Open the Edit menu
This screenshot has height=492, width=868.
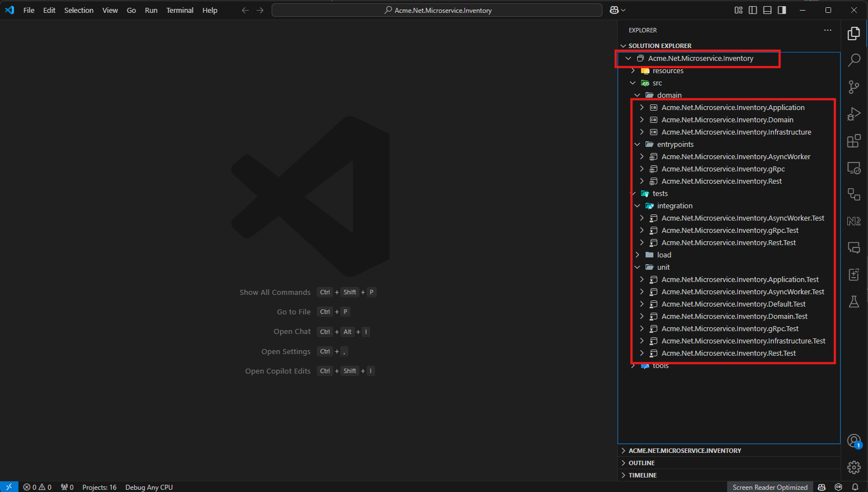pos(49,10)
